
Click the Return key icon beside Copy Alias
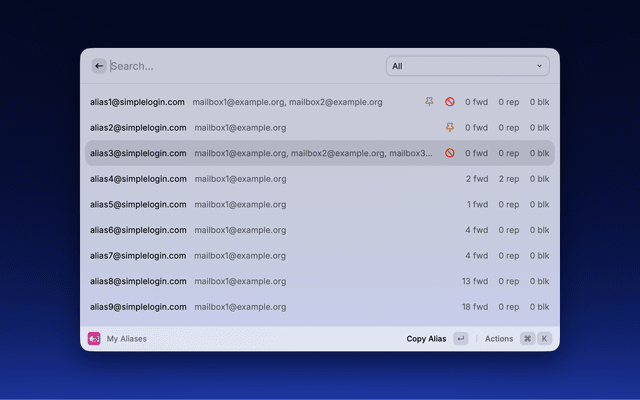pos(460,339)
